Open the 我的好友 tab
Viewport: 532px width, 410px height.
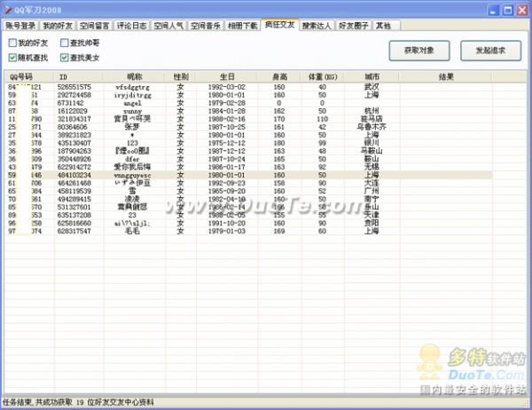pos(58,27)
